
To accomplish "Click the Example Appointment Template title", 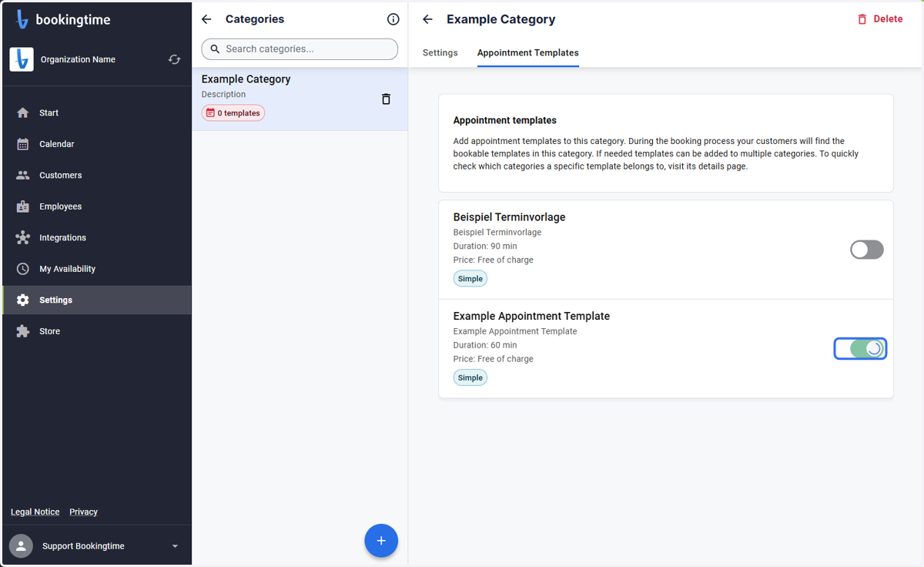I will pyautogui.click(x=531, y=316).
